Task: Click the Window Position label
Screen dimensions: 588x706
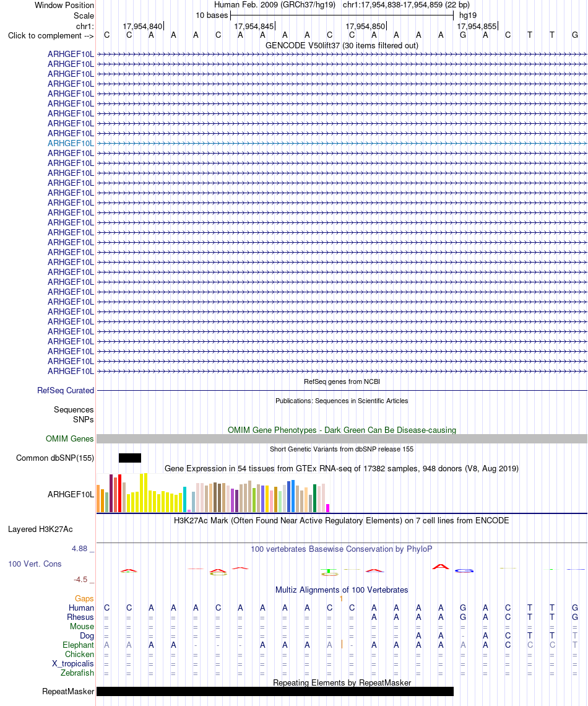Action: pos(64,6)
